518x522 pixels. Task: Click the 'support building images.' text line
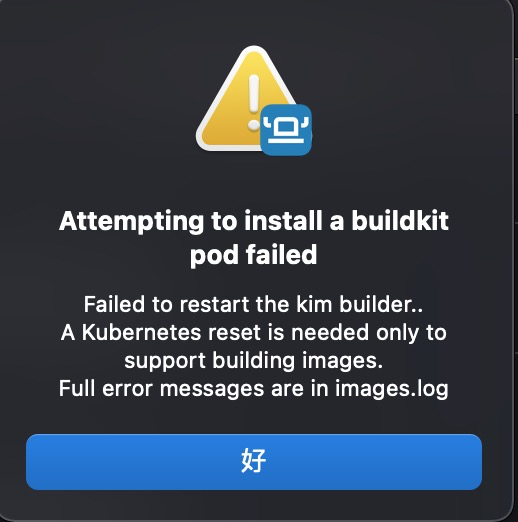click(254, 361)
